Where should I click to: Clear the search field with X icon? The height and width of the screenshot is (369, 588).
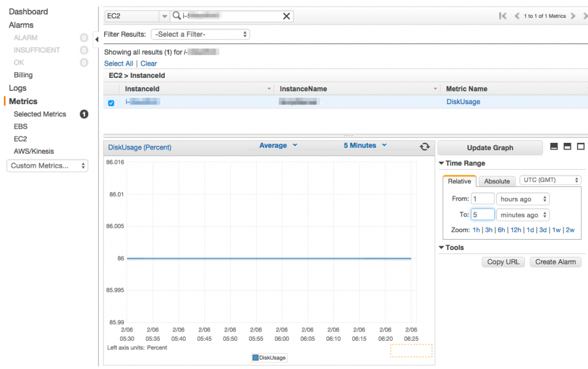pyautogui.click(x=286, y=16)
